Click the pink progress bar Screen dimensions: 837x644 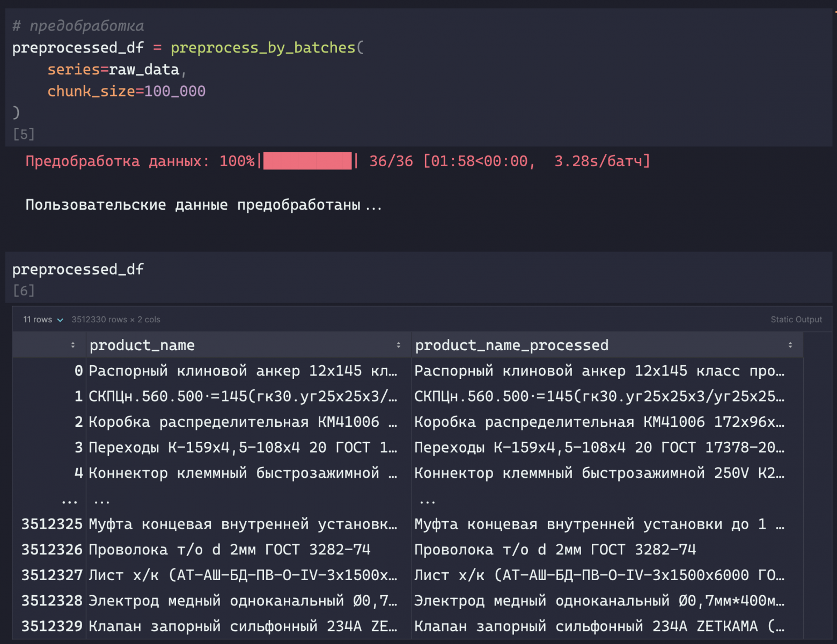click(307, 161)
